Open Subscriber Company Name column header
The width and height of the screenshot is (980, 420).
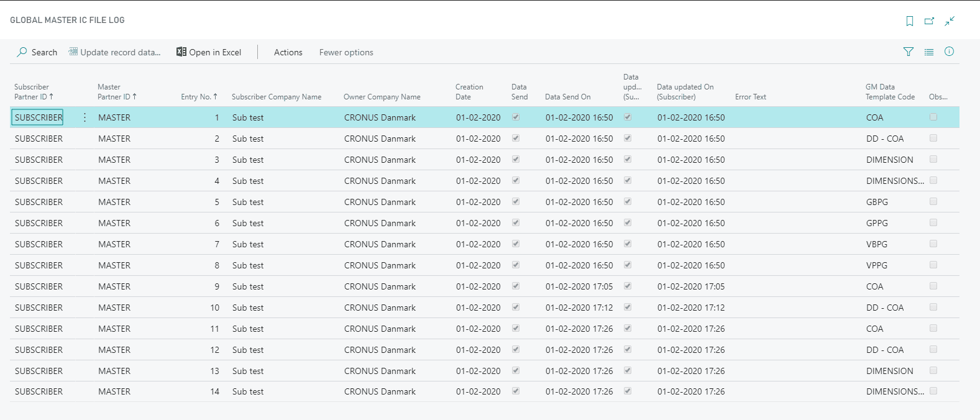(277, 97)
